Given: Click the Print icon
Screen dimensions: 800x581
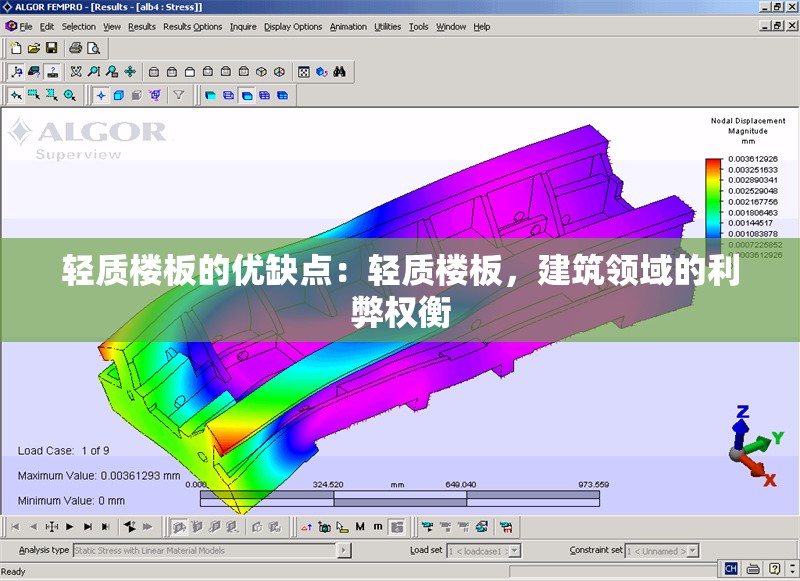Looking at the screenshot, I should [75, 48].
